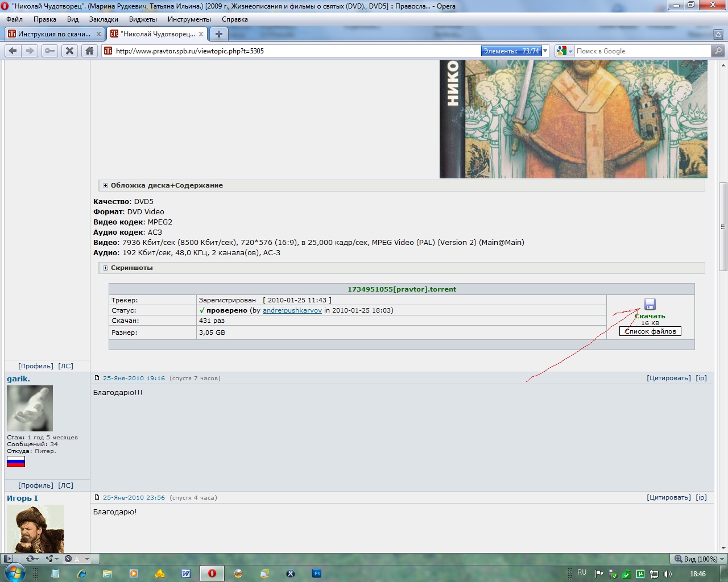Go forward using the browser Forward arrow
Screen dimensions: 728x582
pyautogui.click(x=30, y=51)
